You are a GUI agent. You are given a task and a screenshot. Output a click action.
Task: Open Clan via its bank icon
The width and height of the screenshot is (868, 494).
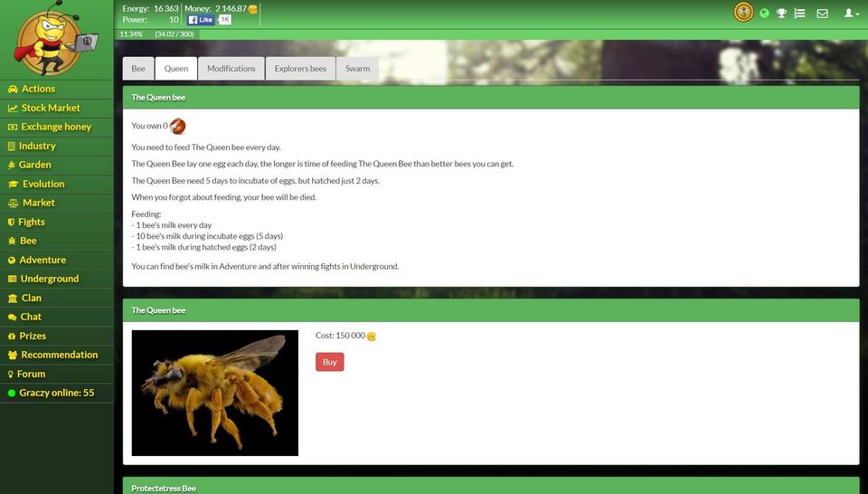[x=13, y=298]
